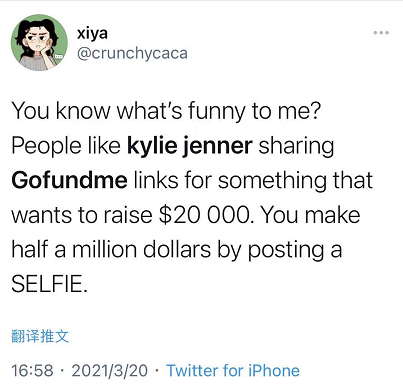Open the profile via display name xiya
Image resolution: width=403 pixels, height=391 pixels.
pyautogui.click(x=92, y=33)
